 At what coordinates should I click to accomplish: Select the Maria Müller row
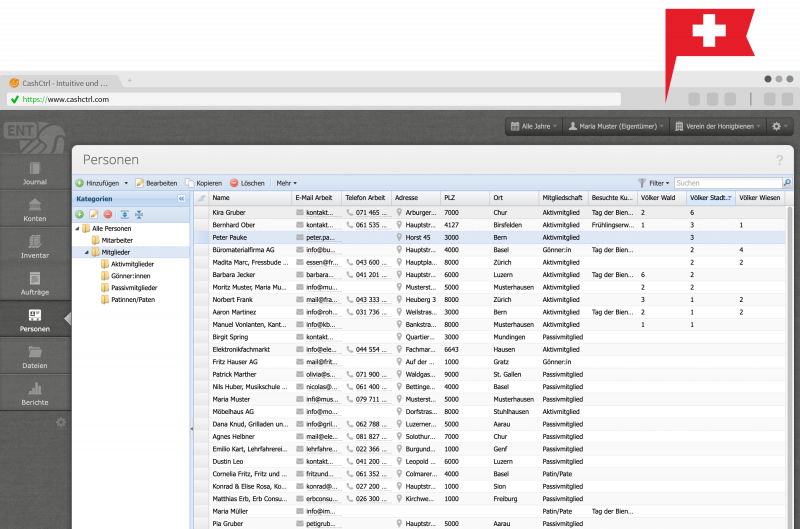point(489,511)
